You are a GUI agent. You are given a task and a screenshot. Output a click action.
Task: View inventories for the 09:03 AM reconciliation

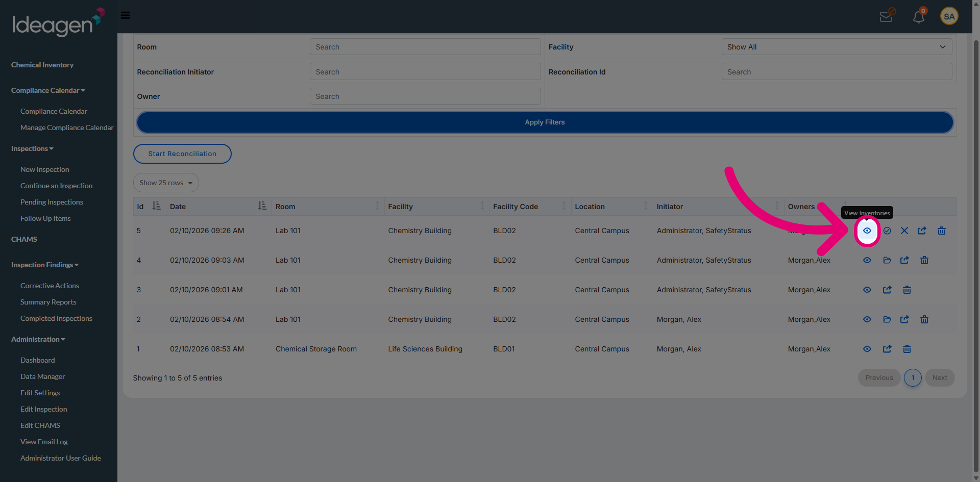(867, 260)
